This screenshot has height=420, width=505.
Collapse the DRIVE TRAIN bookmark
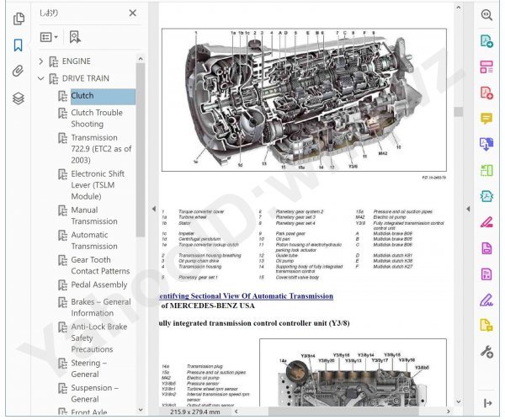pyautogui.click(x=41, y=78)
